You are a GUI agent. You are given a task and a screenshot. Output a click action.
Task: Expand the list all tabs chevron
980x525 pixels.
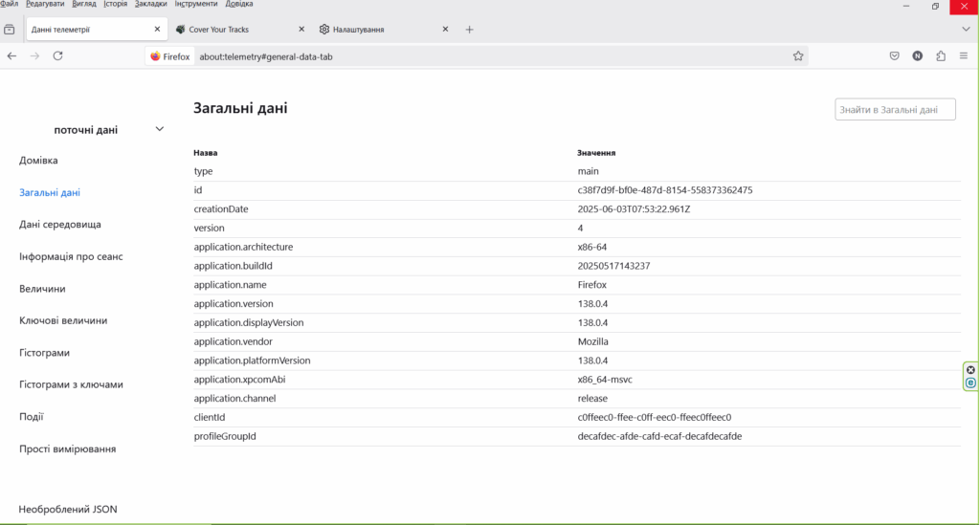click(x=966, y=30)
